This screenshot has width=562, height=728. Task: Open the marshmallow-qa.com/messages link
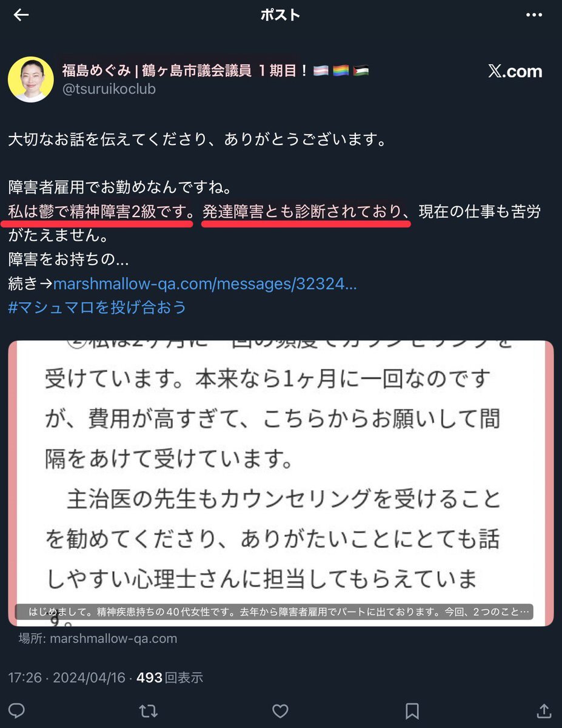(205, 284)
